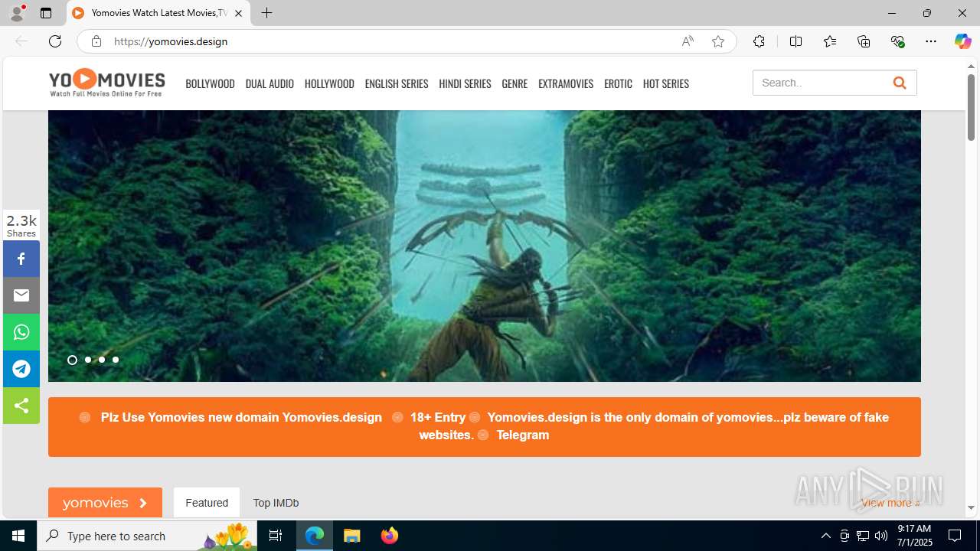Open the Edge profile icon
This screenshot has height=551, width=980.
click(x=17, y=13)
